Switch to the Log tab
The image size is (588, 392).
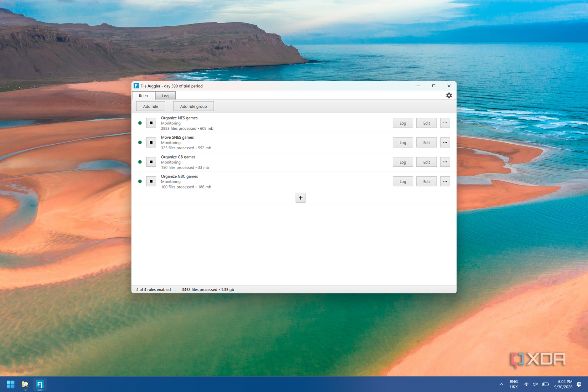[x=165, y=96]
